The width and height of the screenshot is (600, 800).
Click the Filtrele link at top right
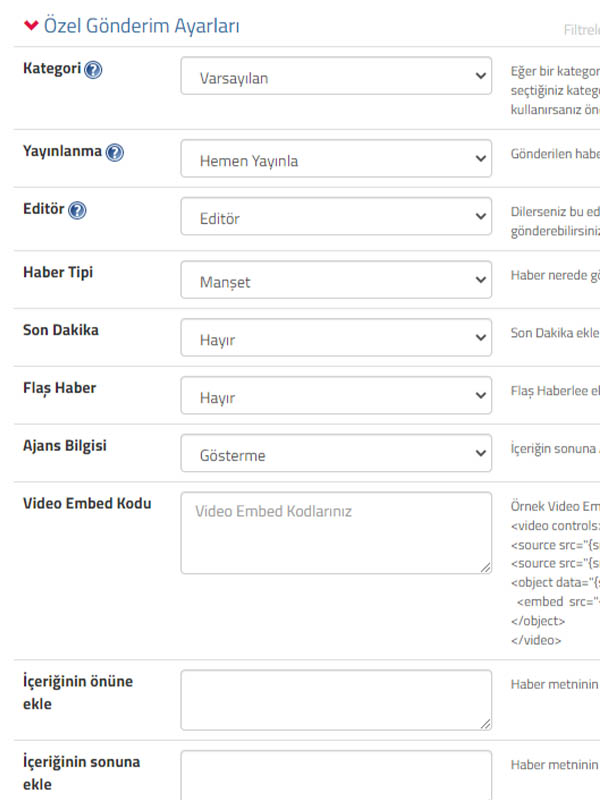click(581, 30)
